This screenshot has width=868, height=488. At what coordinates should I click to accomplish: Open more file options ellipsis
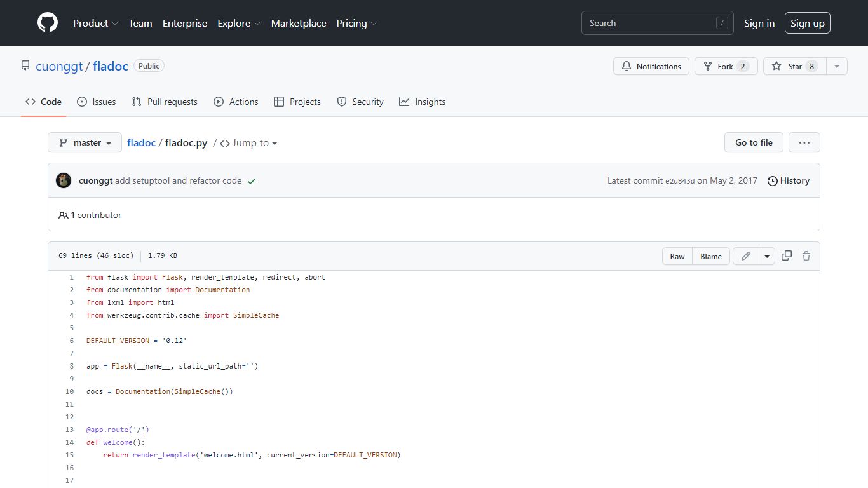(x=804, y=142)
